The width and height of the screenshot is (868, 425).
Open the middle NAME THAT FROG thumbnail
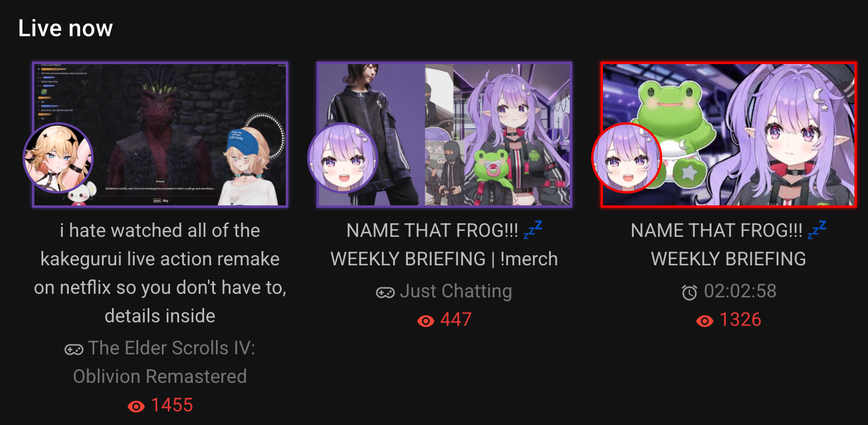coord(444,134)
